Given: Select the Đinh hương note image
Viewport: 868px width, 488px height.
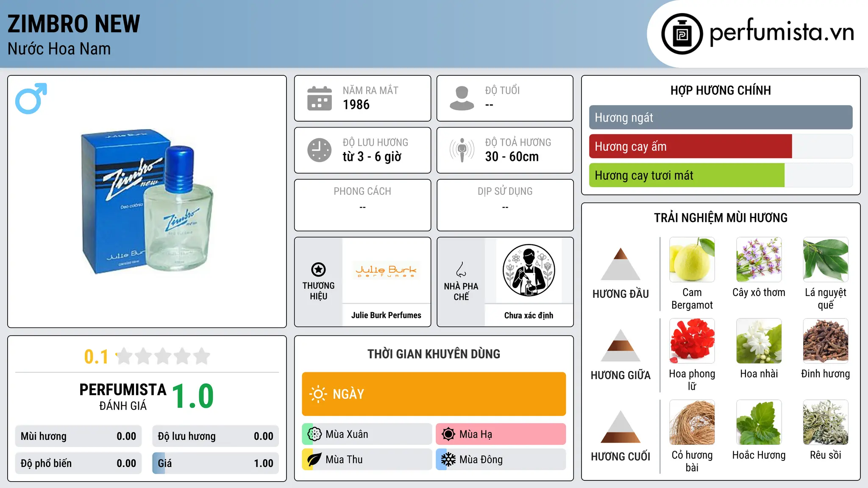Looking at the screenshot, I should [x=826, y=341].
